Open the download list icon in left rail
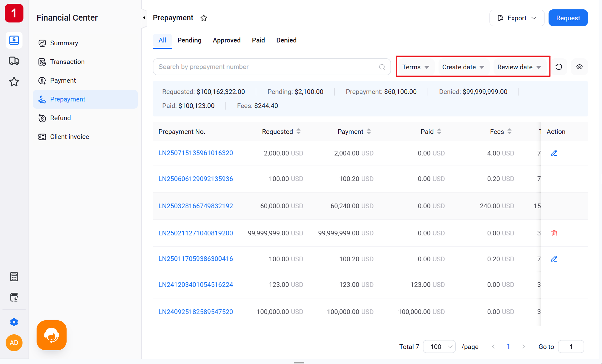This screenshot has width=602, height=364. click(14, 297)
